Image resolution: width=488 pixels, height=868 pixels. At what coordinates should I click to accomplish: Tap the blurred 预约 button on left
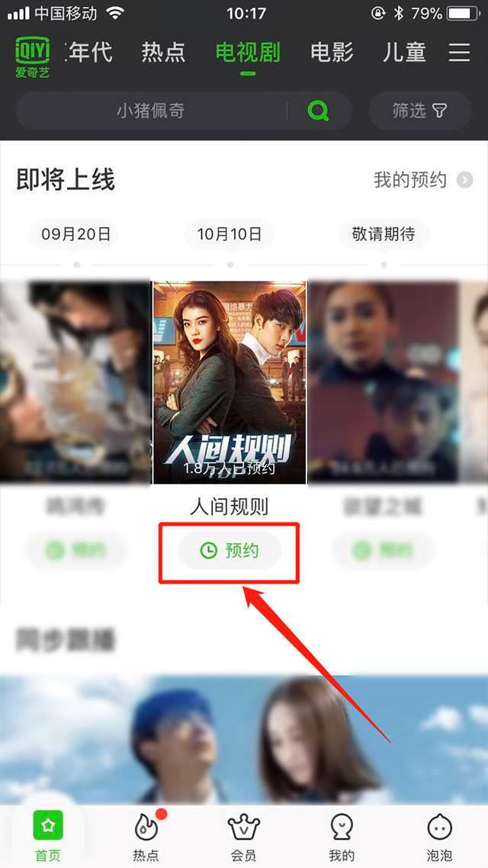pos(75,550)
